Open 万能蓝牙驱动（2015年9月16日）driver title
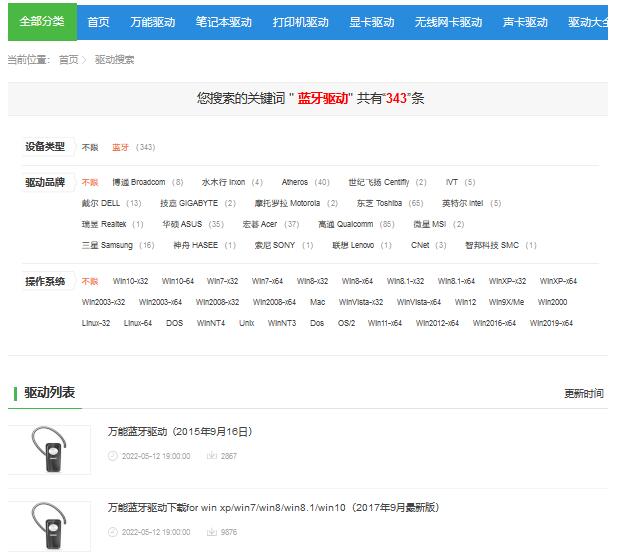 180,432
